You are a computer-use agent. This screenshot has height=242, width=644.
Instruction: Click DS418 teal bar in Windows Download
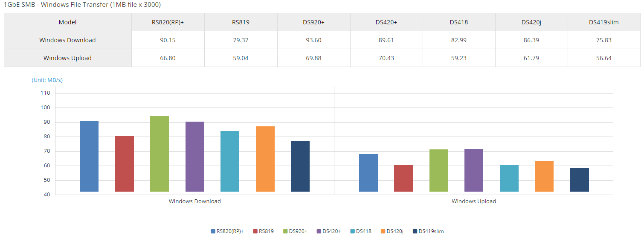(230, 161)
